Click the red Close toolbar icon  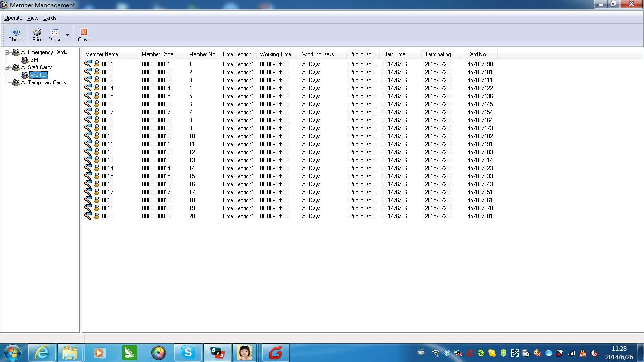84,33
